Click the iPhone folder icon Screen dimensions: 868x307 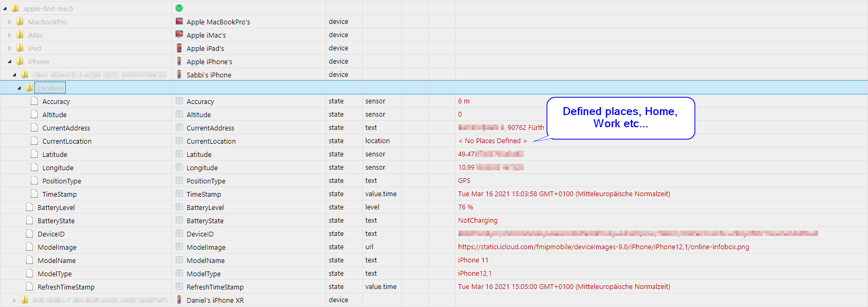click(x=20, y=61)
